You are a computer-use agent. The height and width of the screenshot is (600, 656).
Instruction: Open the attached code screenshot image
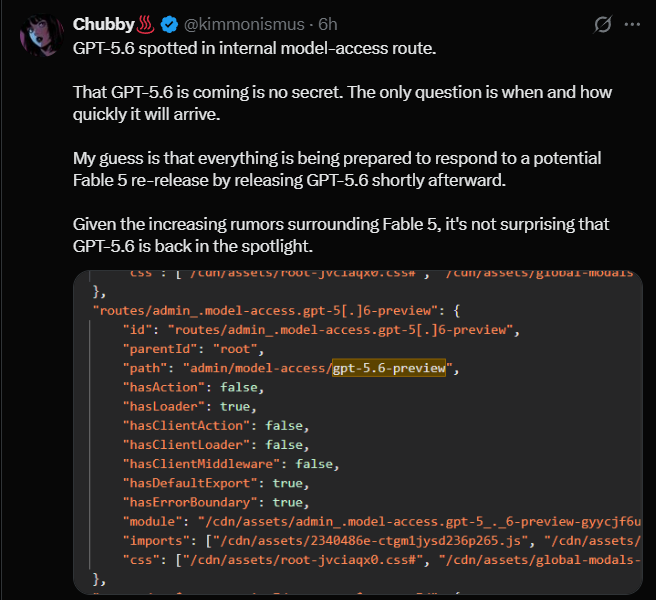click(358, 432)
